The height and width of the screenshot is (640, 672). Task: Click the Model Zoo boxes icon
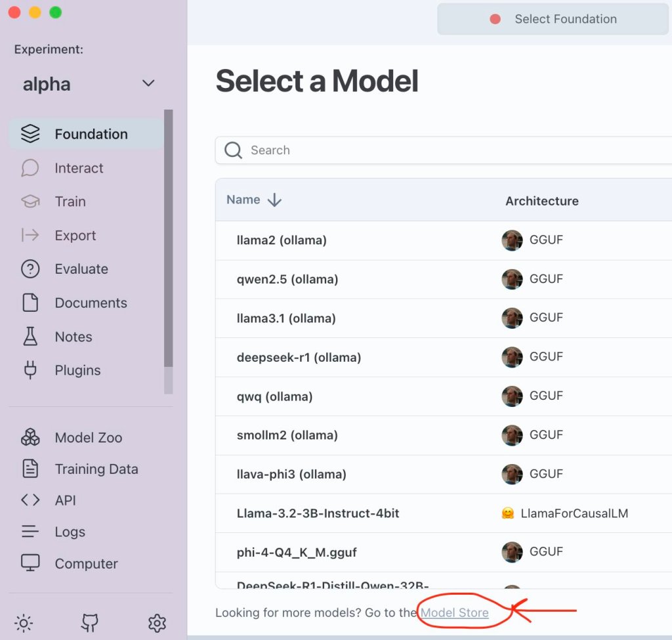pos(30,437)
